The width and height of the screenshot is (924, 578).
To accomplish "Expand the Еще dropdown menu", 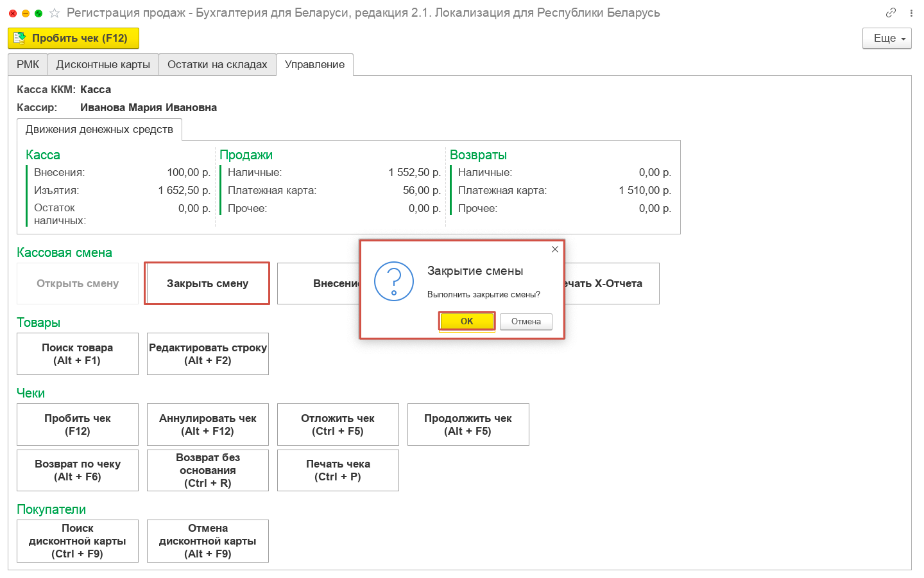I will 887,39.
